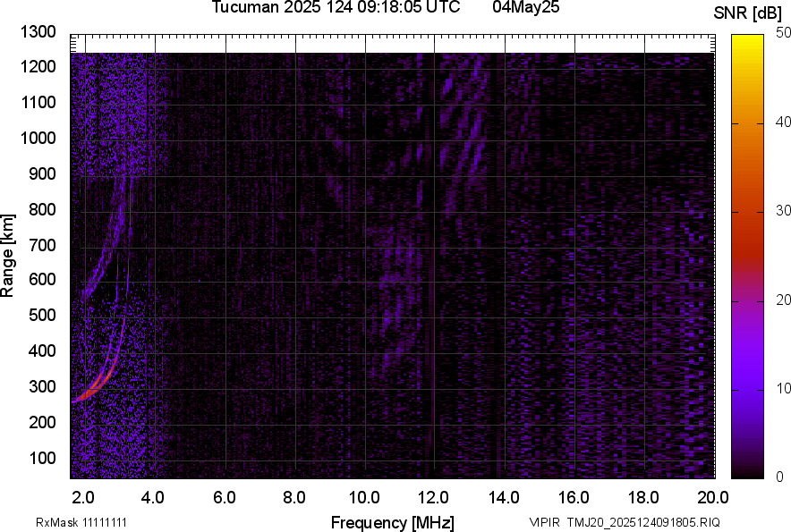Click the 400 range tick label
Screen dimensions: 791x532
coord(42,351)
